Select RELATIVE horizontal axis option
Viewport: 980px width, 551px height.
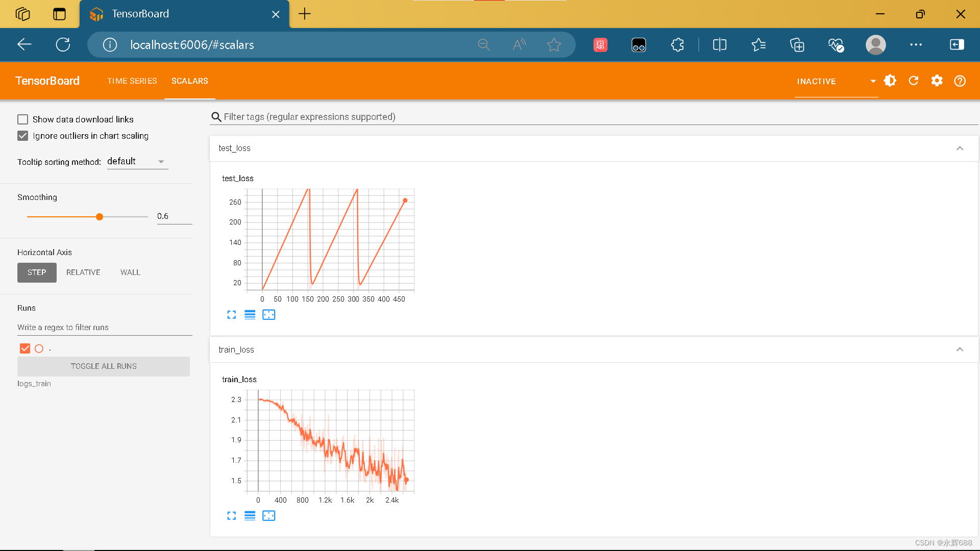click(83, 272)
